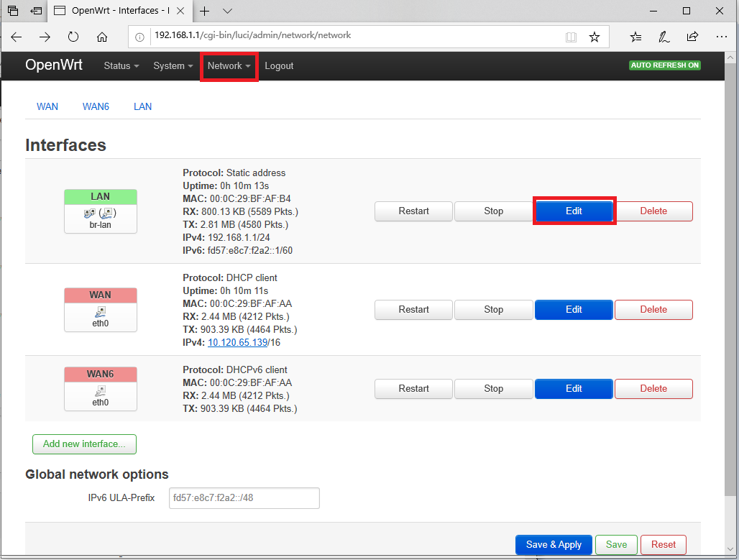Show tabs you've set aside

pos(13,10)
